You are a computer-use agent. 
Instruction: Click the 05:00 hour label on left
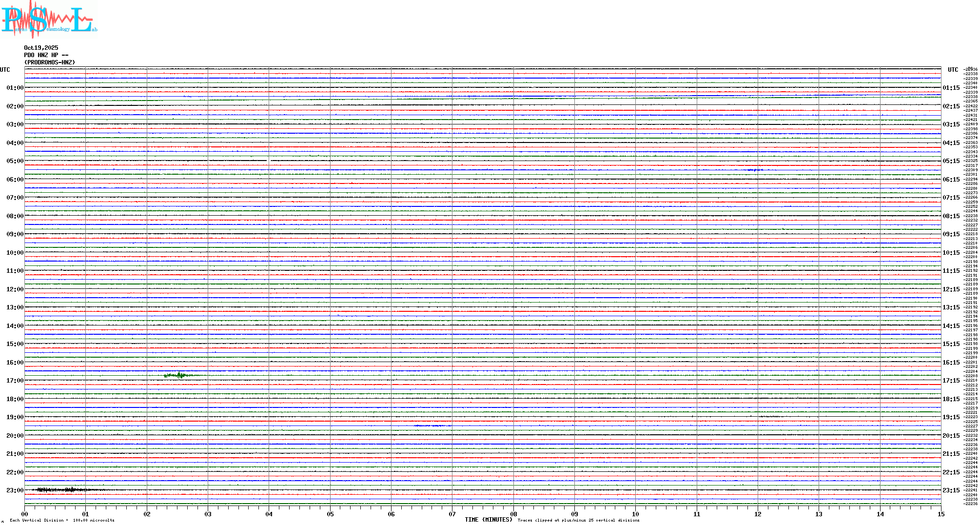click(x=15, y=161)
